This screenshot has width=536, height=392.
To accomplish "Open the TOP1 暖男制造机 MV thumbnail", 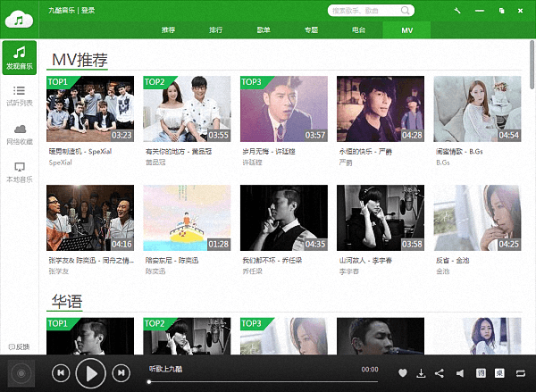I will coord(89,109).
